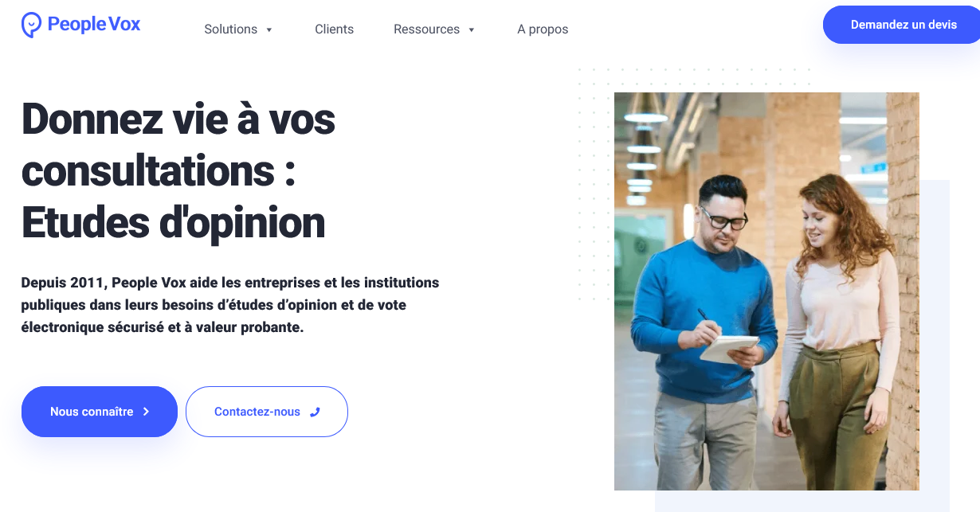The width and height of the screenshot is (980, 512).
Task: Click the phone icon in Contactez-nous
Action: 315,412
